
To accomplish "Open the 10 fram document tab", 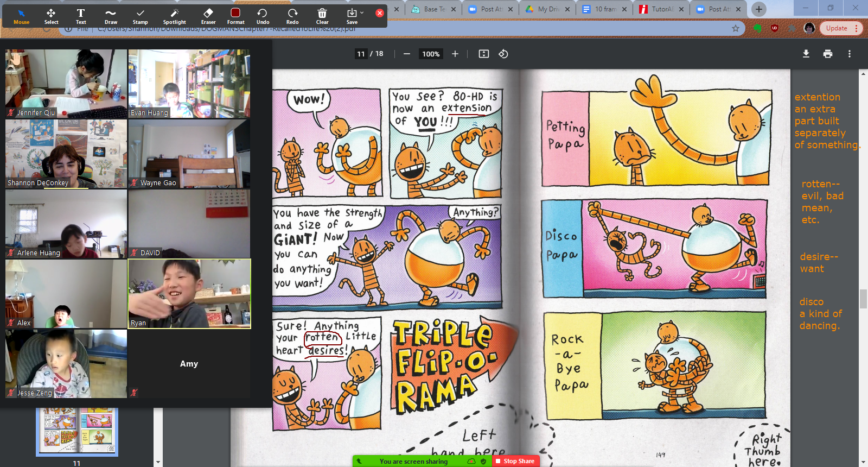I will [x=605, y=9].
